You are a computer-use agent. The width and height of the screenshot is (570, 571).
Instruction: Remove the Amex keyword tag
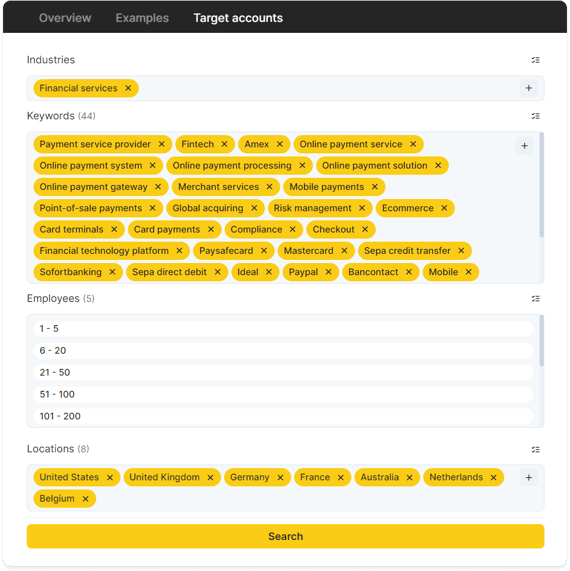pyautogui.click(x=279, y=144)
